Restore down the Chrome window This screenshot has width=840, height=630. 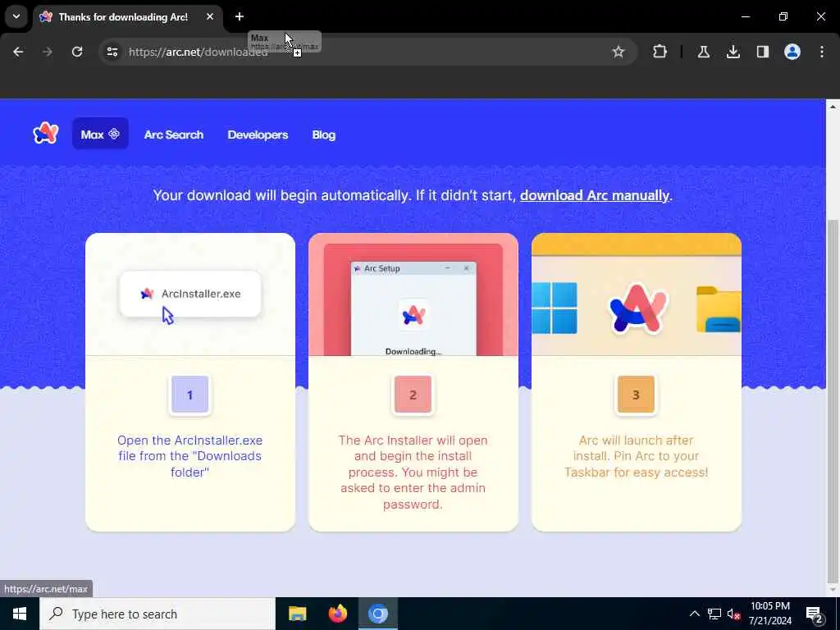783,16
